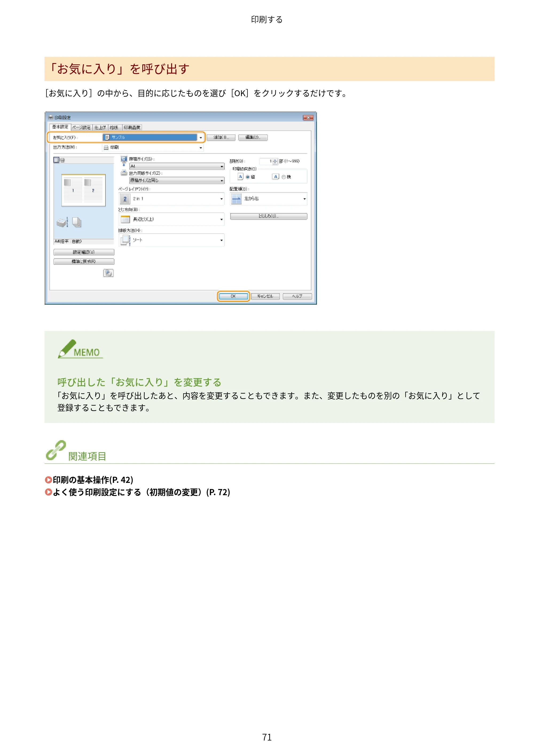The width and height of the screenshot is (534, 756).
Task: Click the left-to-right order icon
Action: pos(236,199)
